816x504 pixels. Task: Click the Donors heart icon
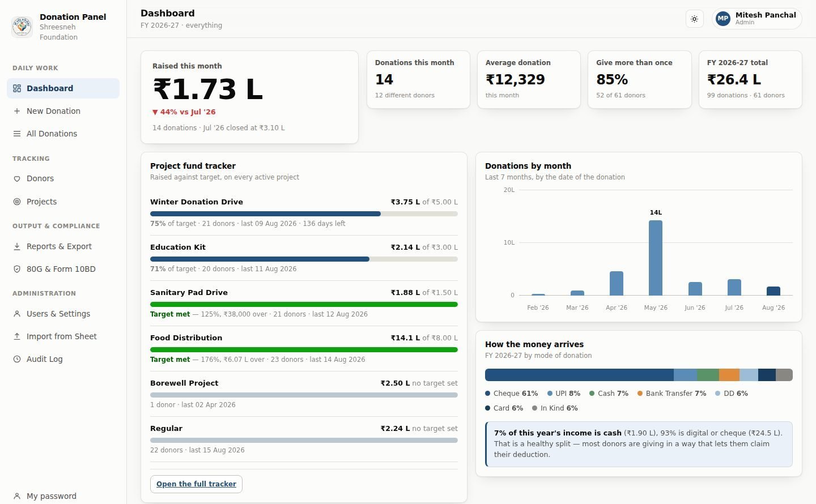tap(17, 178)
